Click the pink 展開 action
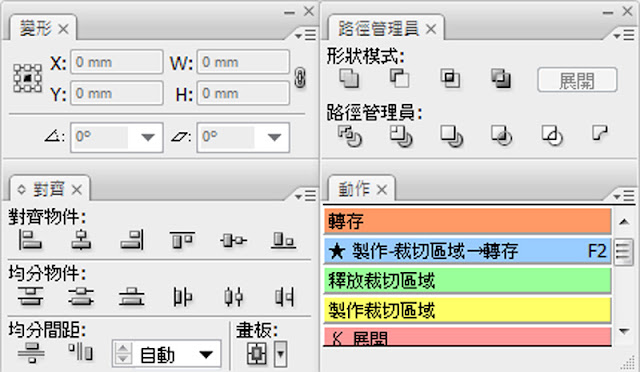 pos(467,336)
